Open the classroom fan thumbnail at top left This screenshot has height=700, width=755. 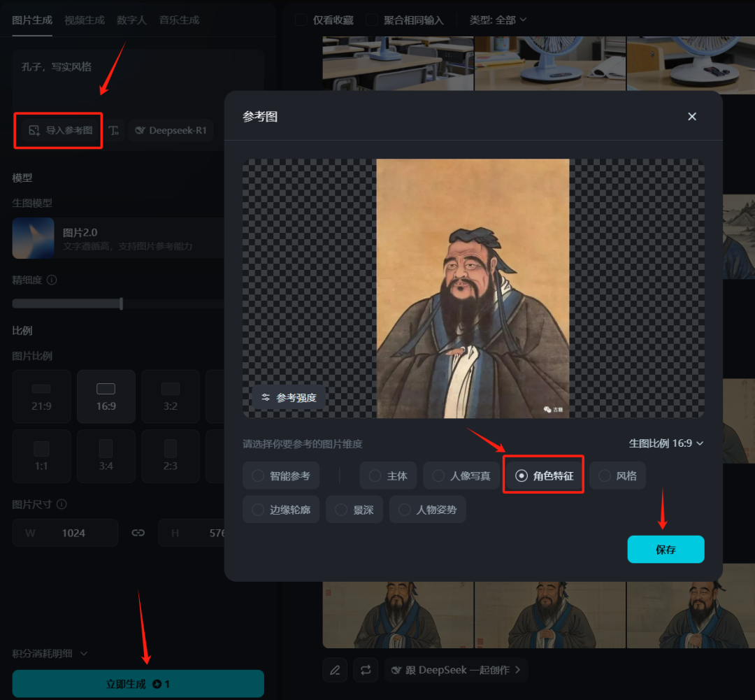pyautogui.click(x=398, y=63)
